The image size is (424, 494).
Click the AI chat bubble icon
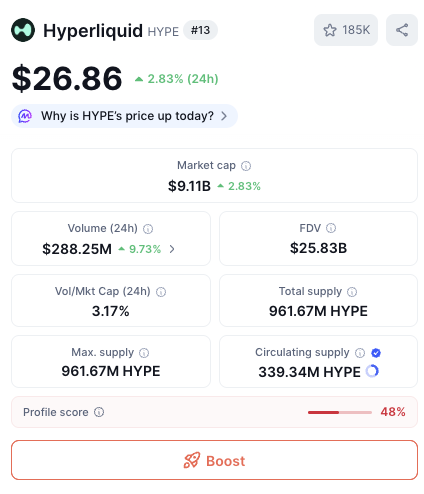pyautogui.click(x=25, y=116)
